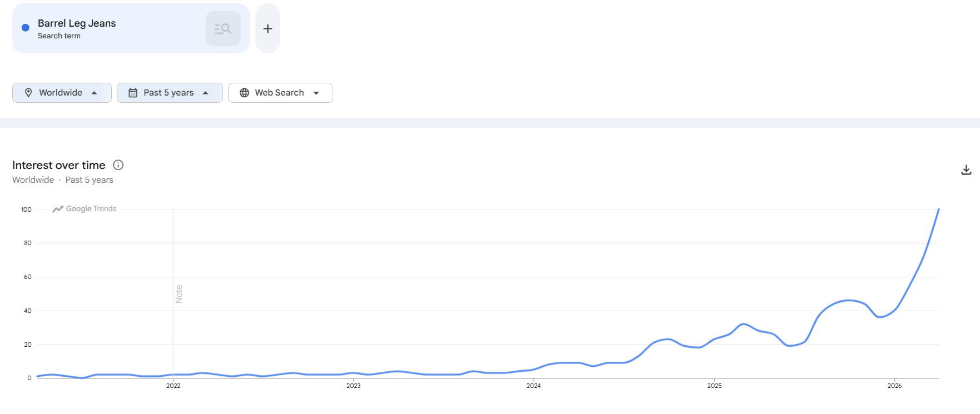Click the calendar icon in date filter
Screen dimensions: 980x414
pyautogui.click(x=133, y=93)
